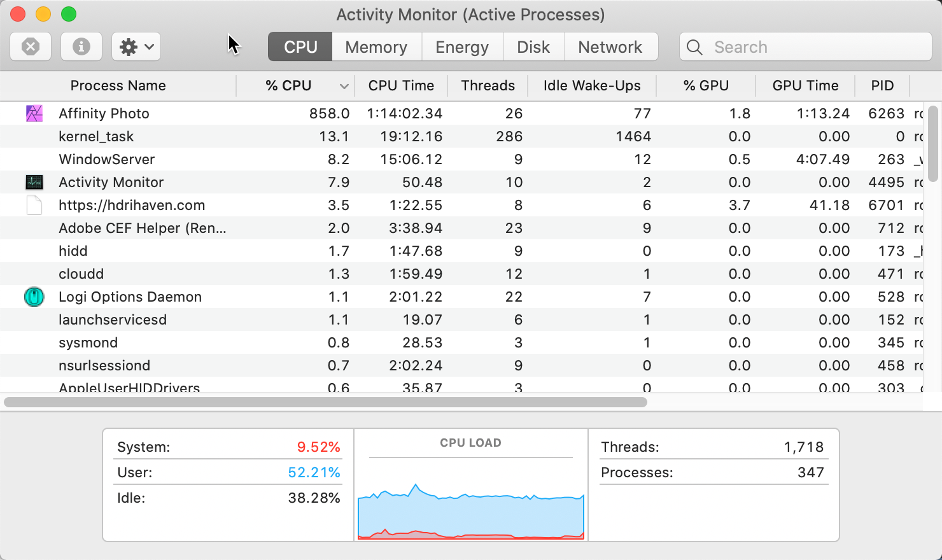
Task: Select Adobe CEF Helper process
Action: 143,228
